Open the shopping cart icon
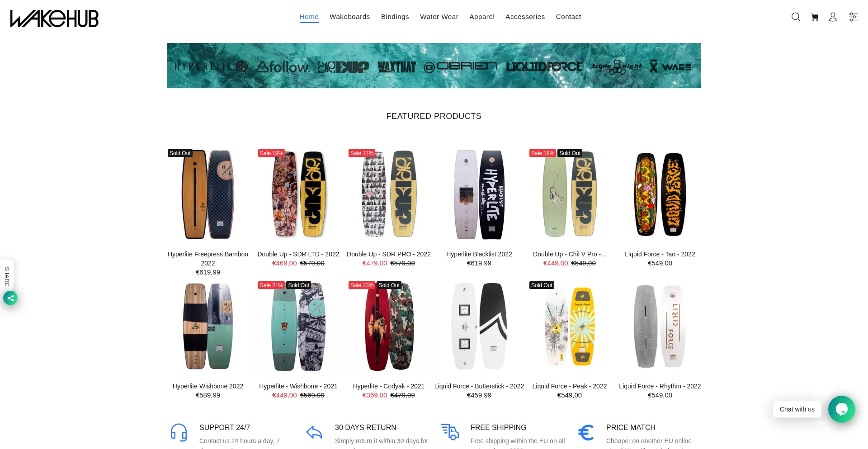 click(x=815, y=17)
